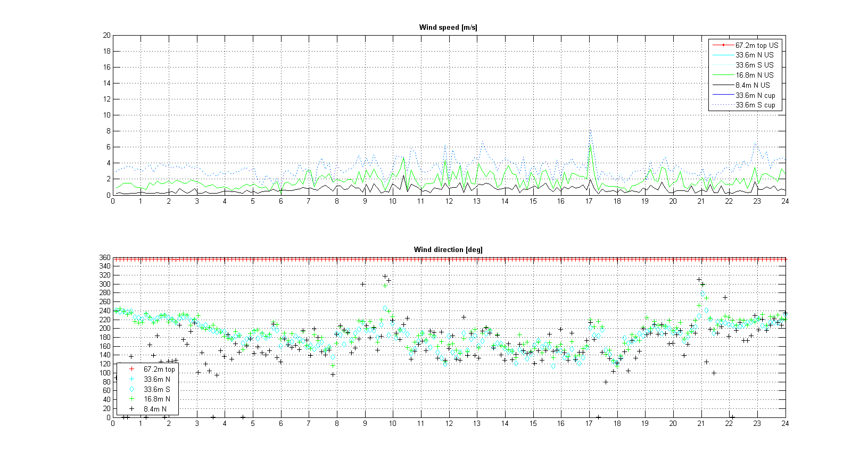The height and width of the screenshot is (469, 868).
Task: Click the 6 tick label on wind speed y-axis
Action: (109, 147)
